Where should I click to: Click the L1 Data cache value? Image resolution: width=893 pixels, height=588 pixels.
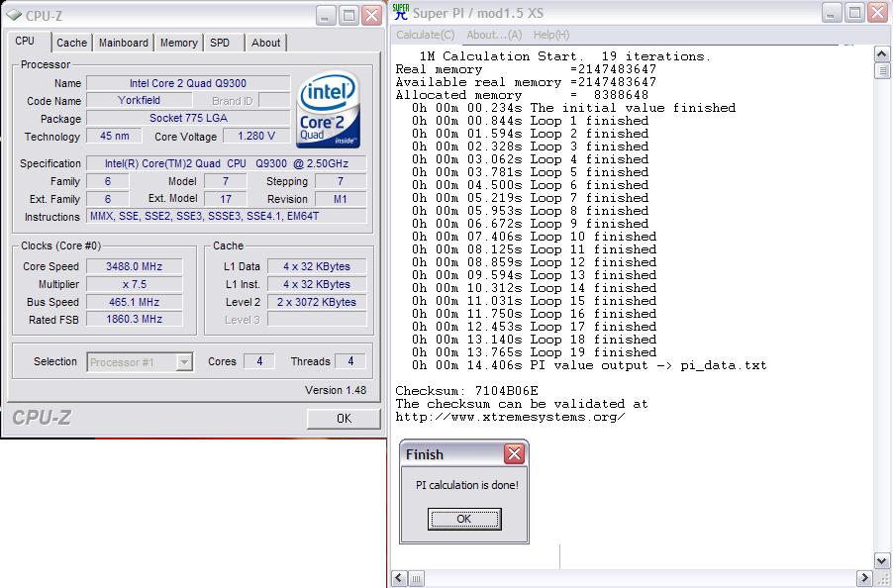(x=317, y=266)
